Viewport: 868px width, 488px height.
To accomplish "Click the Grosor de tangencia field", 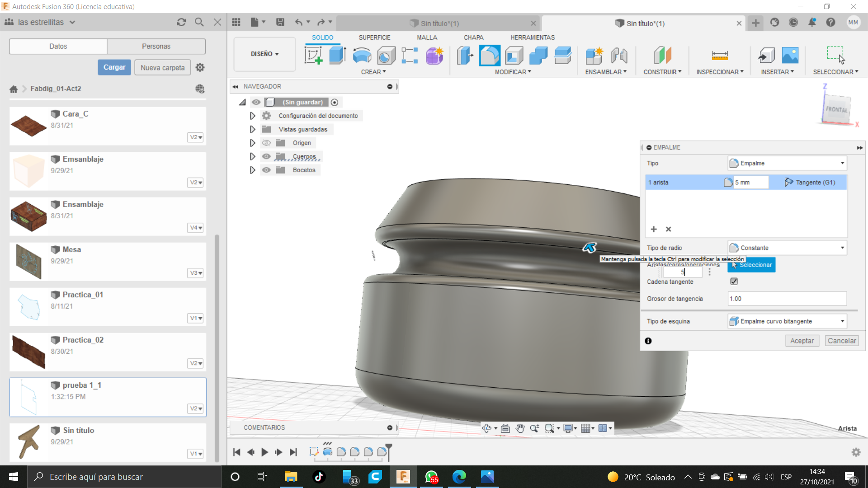I will pyautogui.click(x=787, y=299).
